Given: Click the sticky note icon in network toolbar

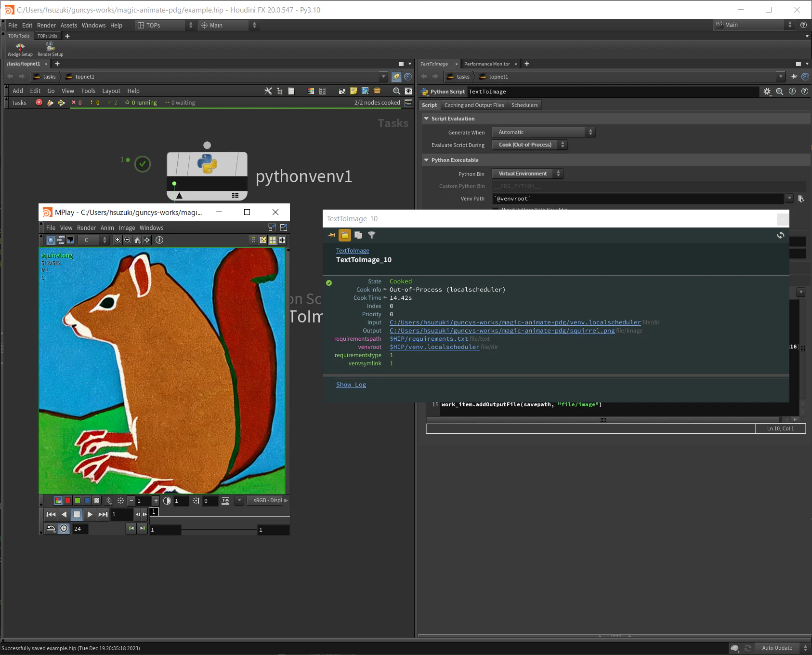Looking at the screenshot, I should tap(354, 91).
